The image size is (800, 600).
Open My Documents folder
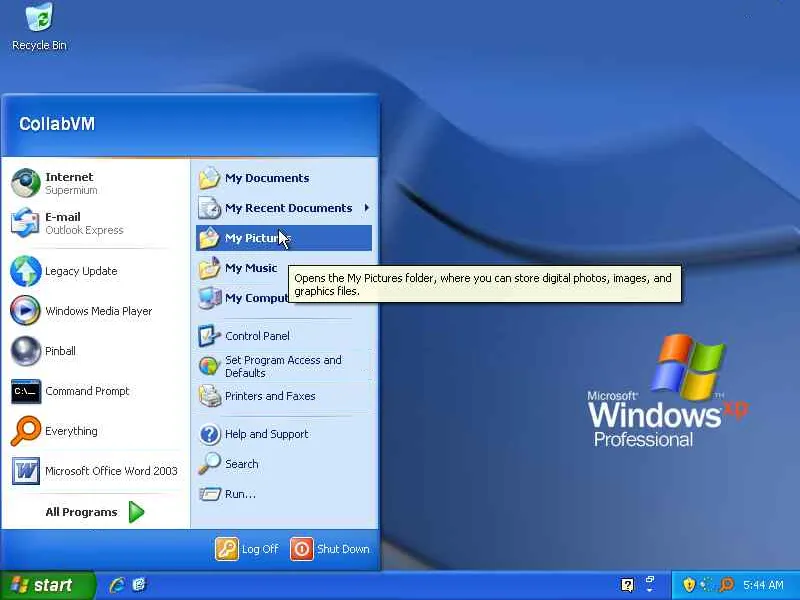[284, 178]
